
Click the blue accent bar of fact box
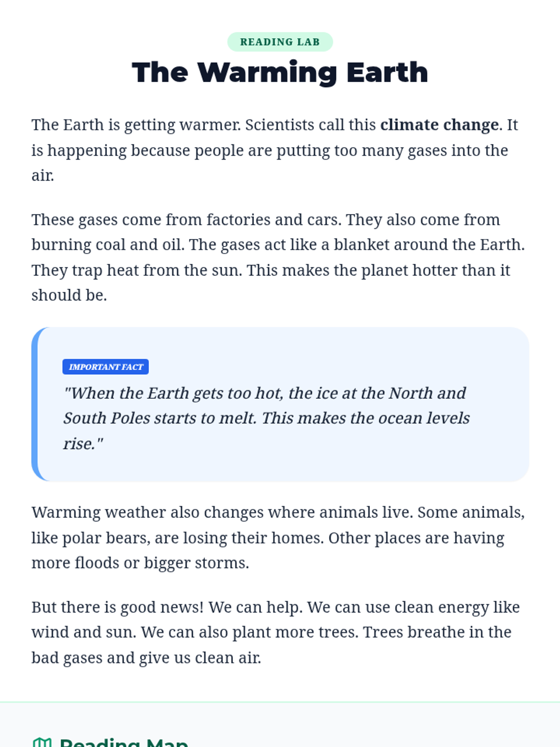click(x=35, y=404)
